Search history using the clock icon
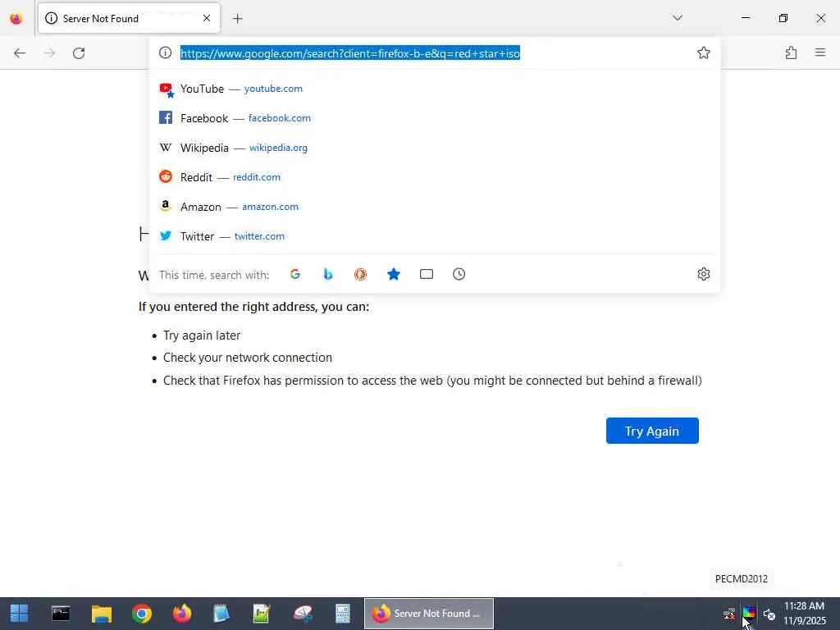This screenshot has width=840, height=630. 459,274
